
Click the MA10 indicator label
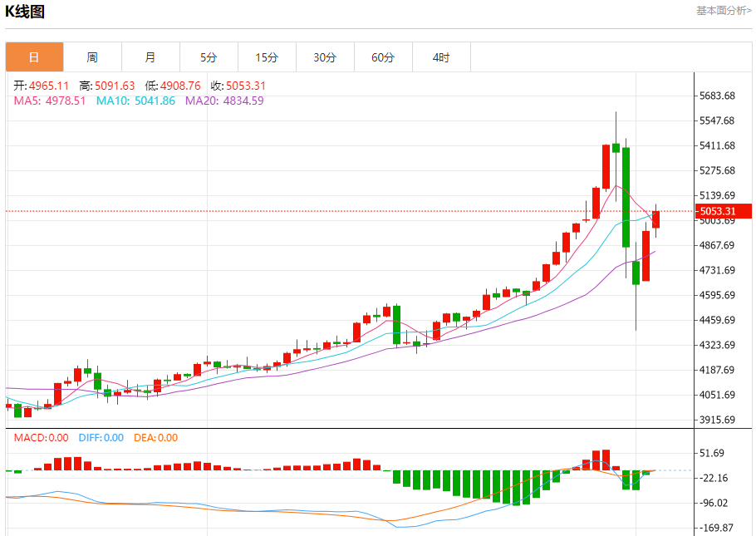pyautogui.click(x=135, y=101)
